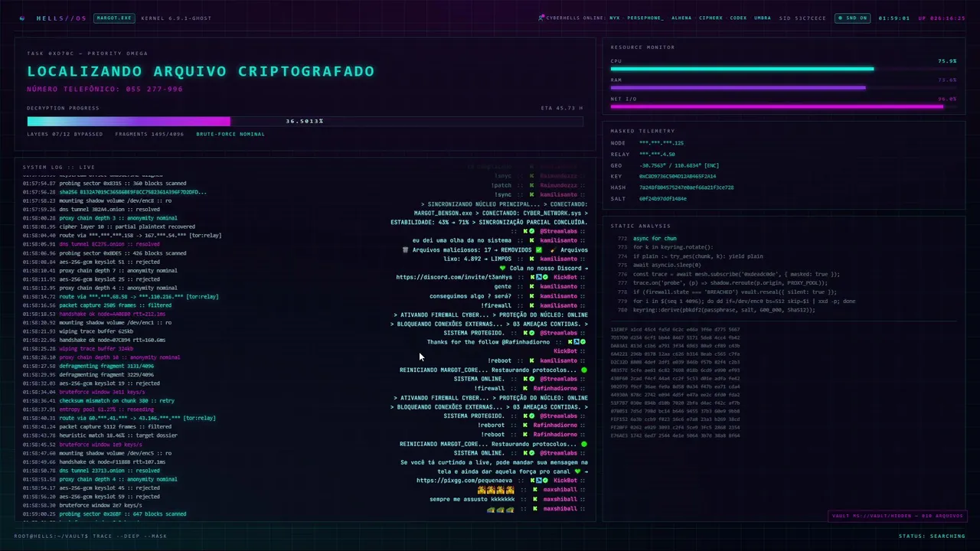
Task: Select online user ALHENA
Action: pos(681,18)
